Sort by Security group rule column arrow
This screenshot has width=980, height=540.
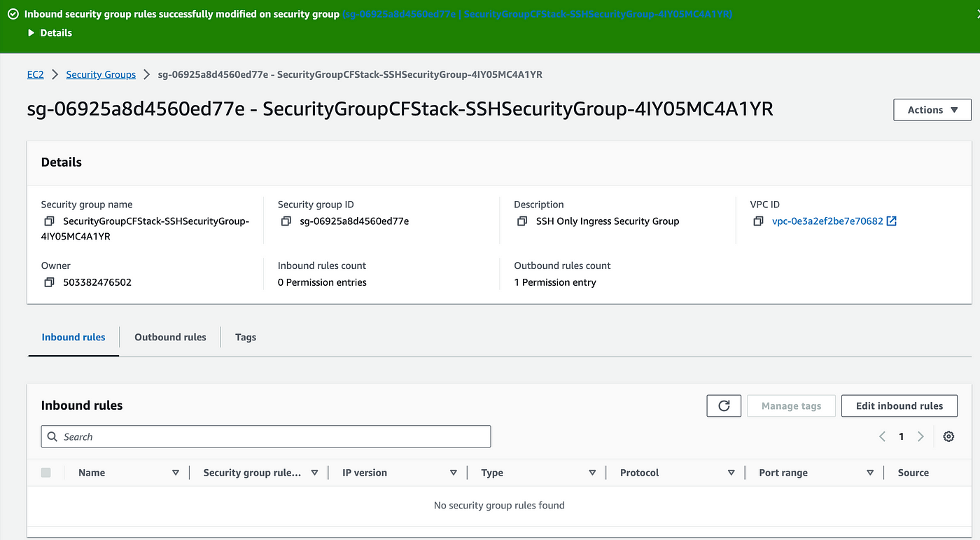(314, 473)
